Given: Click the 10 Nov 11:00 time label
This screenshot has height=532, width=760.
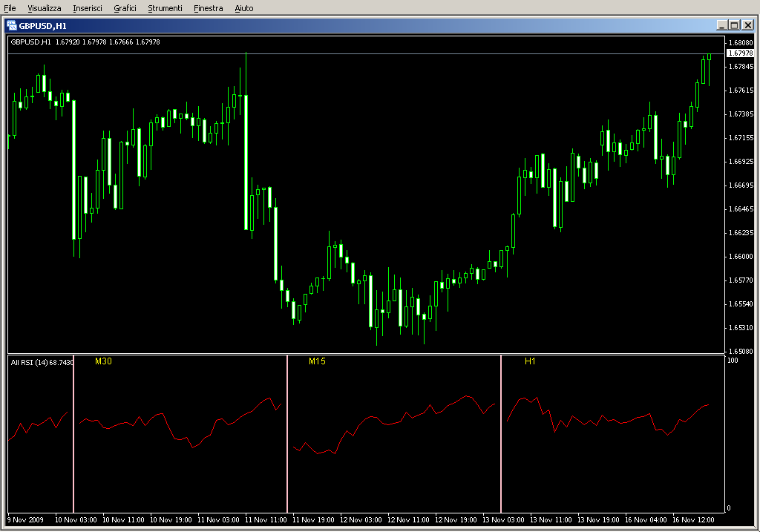Looking at the screenshot, I should coord(123,520).
